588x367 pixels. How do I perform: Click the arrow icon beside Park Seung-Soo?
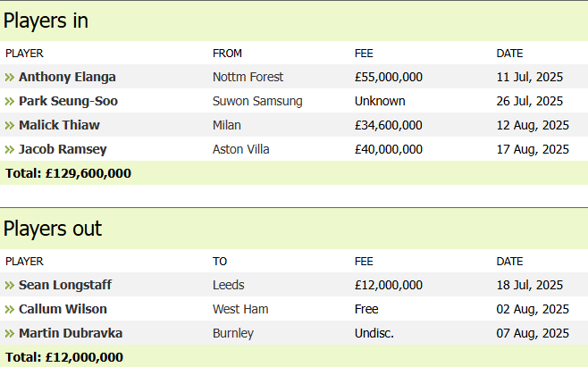[x=10, y=101]
